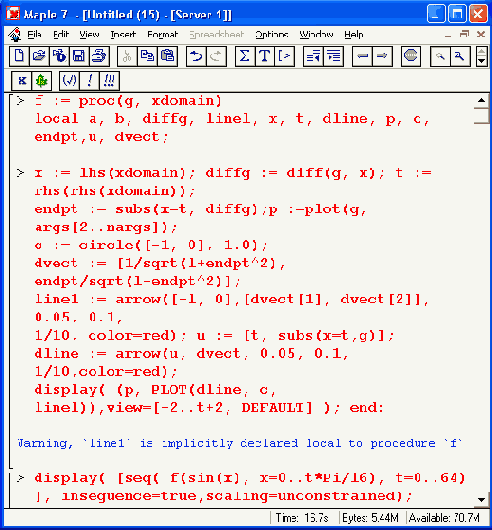Open the Options menu

(272, 34)
